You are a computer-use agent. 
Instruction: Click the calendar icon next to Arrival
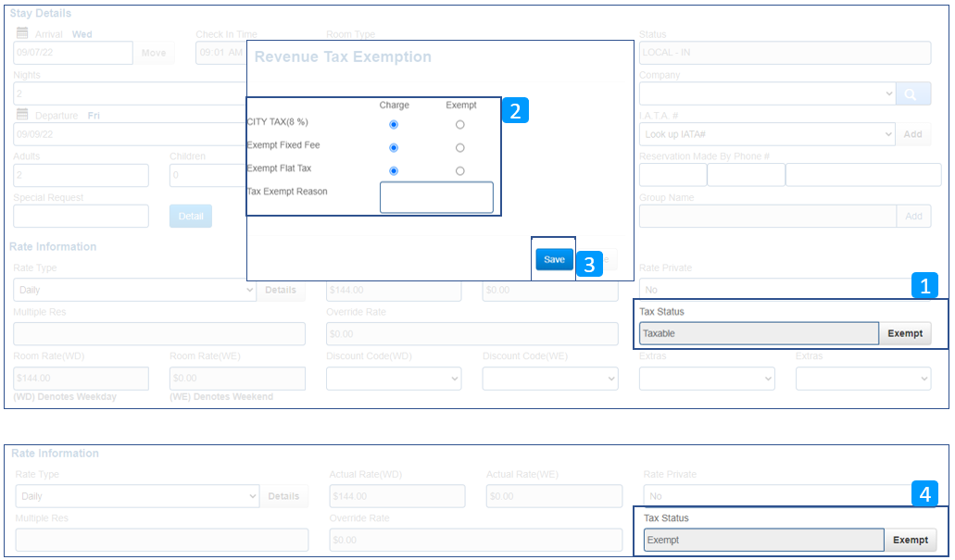pyautogui.click(x=22, y=33)
